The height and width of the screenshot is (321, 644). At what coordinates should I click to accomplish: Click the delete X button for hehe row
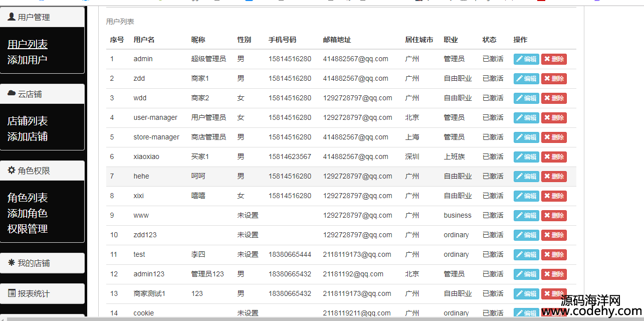click(x=554, y=177)
